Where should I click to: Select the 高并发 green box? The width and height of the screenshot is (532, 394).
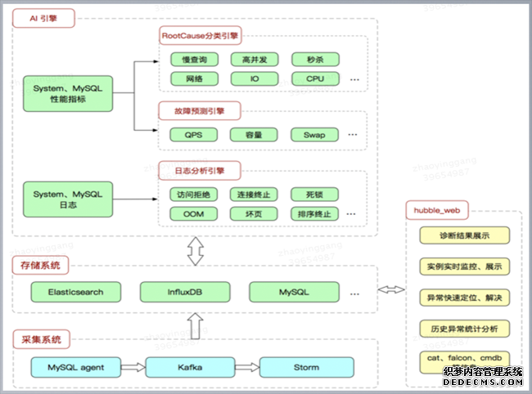click(x=251, y=60)
